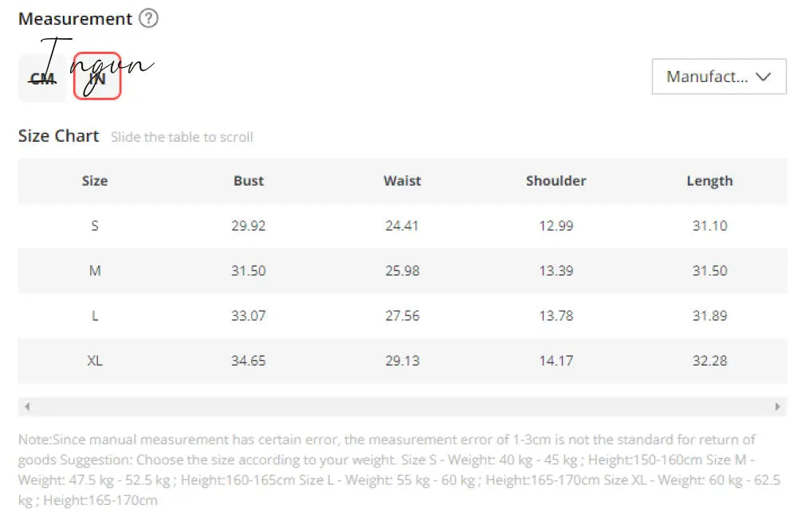Click the Measurement section title
Screen dimensions: 797x532
pos(75,19)
